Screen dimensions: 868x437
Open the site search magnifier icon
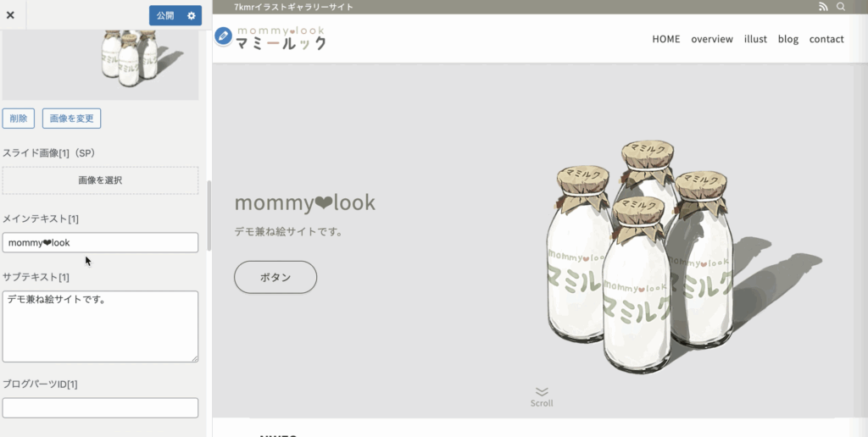[840, 7]
